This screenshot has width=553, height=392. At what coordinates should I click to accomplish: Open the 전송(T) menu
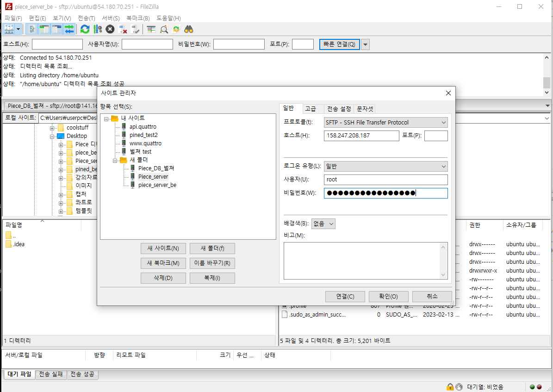click(87, 19)
